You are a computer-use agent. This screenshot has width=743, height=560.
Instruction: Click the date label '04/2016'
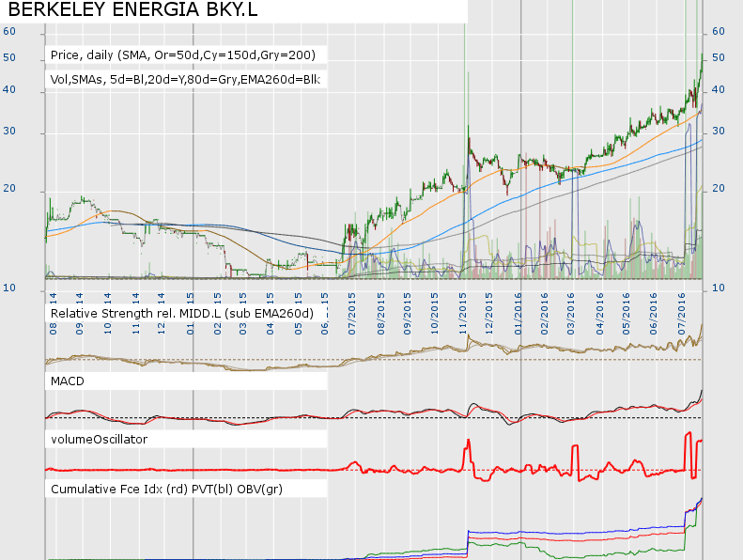click(x=600, y=314)
